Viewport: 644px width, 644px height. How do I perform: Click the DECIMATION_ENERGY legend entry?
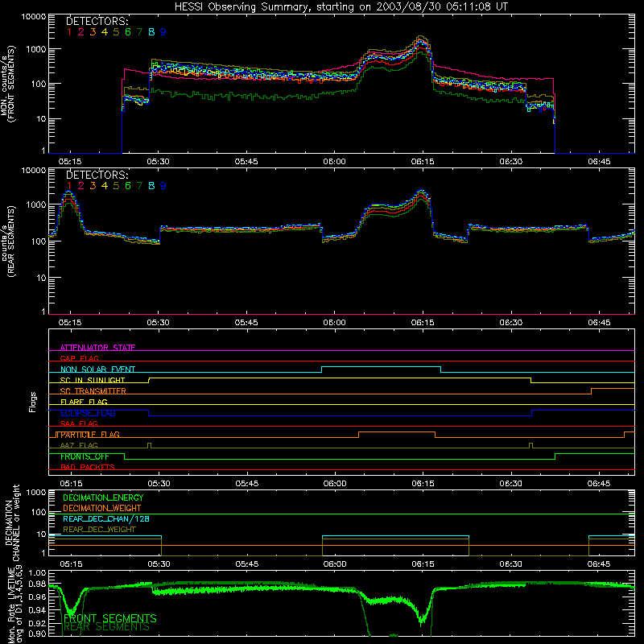103,497
